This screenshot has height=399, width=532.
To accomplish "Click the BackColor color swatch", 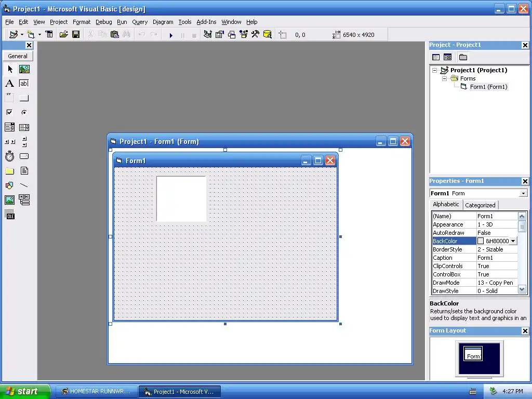I will (x=481, y=241).
